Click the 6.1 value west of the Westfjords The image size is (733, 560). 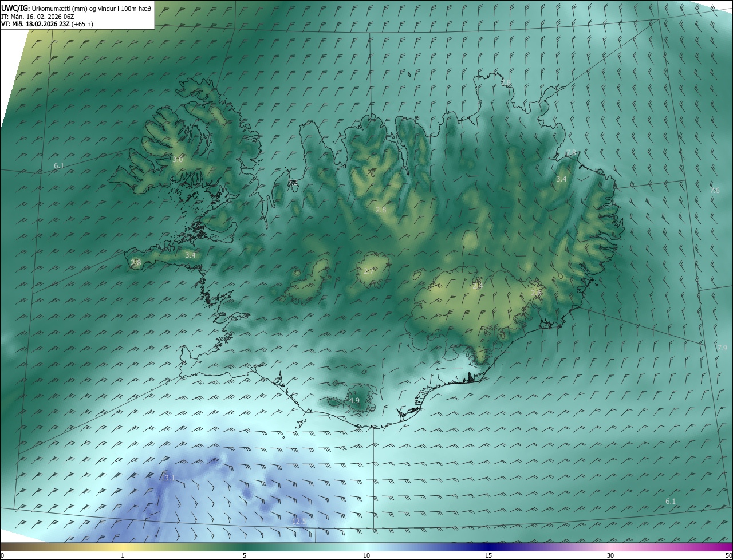point(59,166)
